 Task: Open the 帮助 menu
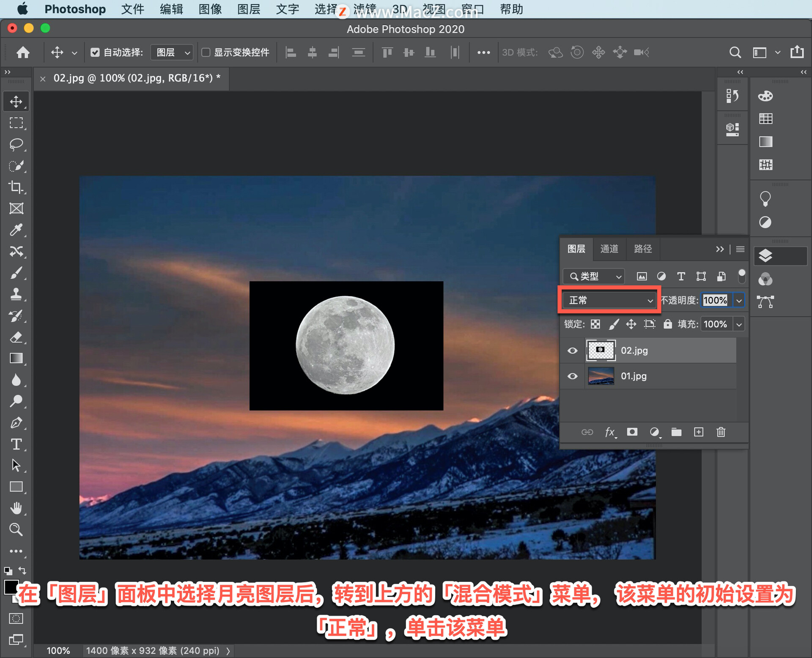[x=511, y=9]
